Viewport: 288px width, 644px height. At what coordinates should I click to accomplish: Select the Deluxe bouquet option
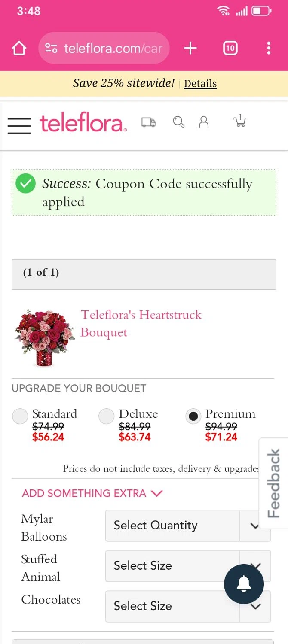click(x=106, y=416)
